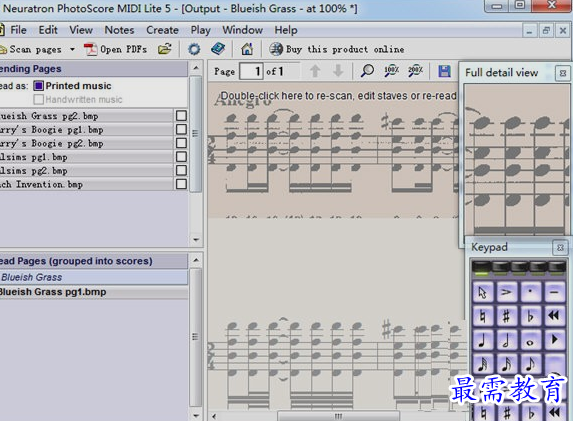Select the half note key on Keypad
The height and width of the screenshot is (421, 573).
[506, 340]
